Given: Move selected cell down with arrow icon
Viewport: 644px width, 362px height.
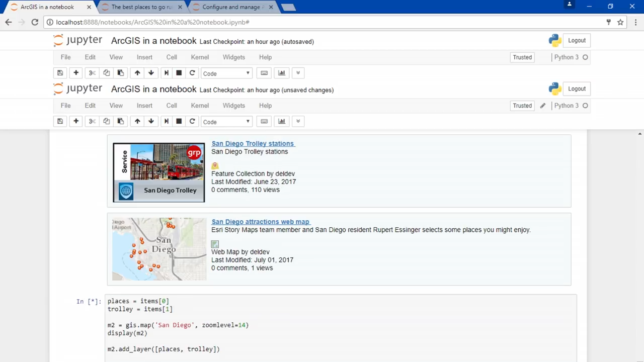Looking at the screenshot, I should point(151,121).
